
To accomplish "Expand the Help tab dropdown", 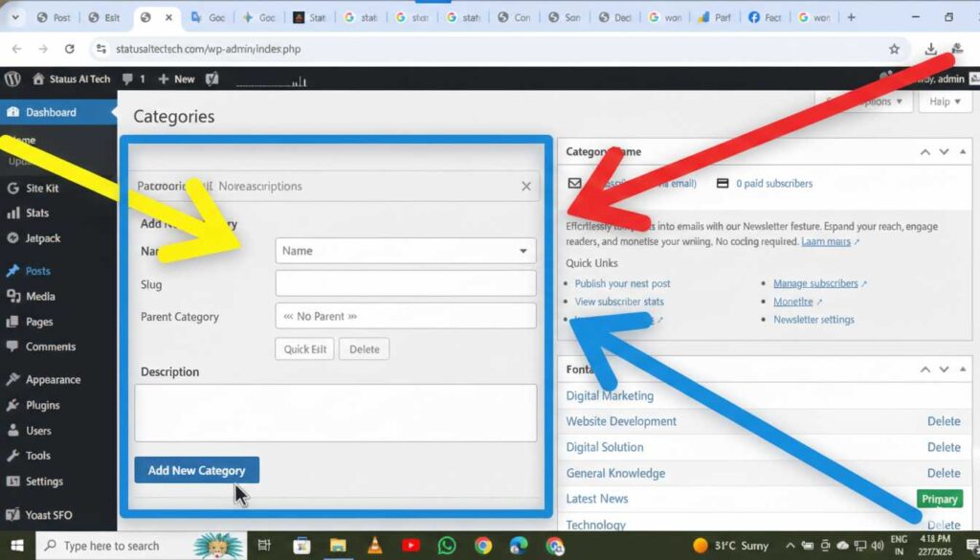I will (946, 101).
